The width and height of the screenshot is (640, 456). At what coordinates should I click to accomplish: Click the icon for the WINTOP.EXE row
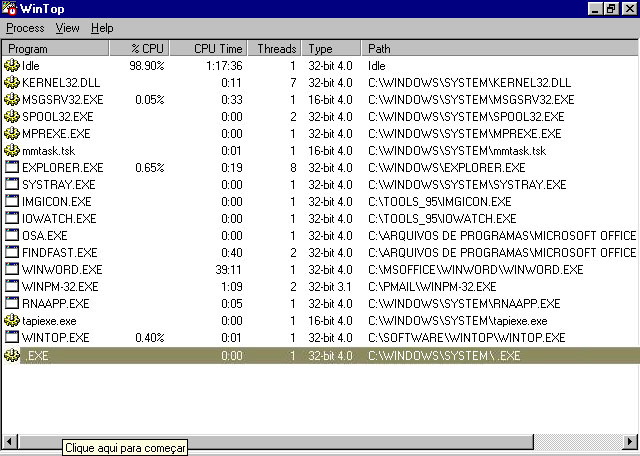pyautogui.click(x=12, y=337)
